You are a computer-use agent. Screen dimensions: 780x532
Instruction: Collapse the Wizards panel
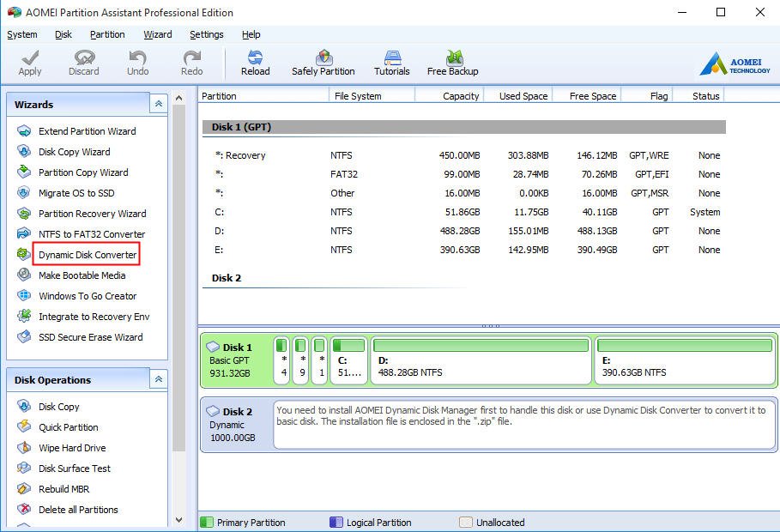pos(158,104)
